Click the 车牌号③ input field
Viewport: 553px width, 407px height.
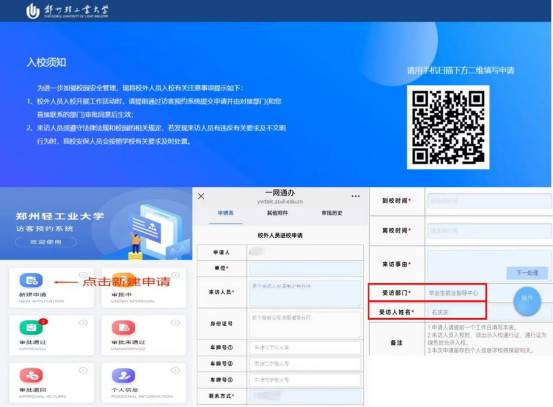(305, 380)
